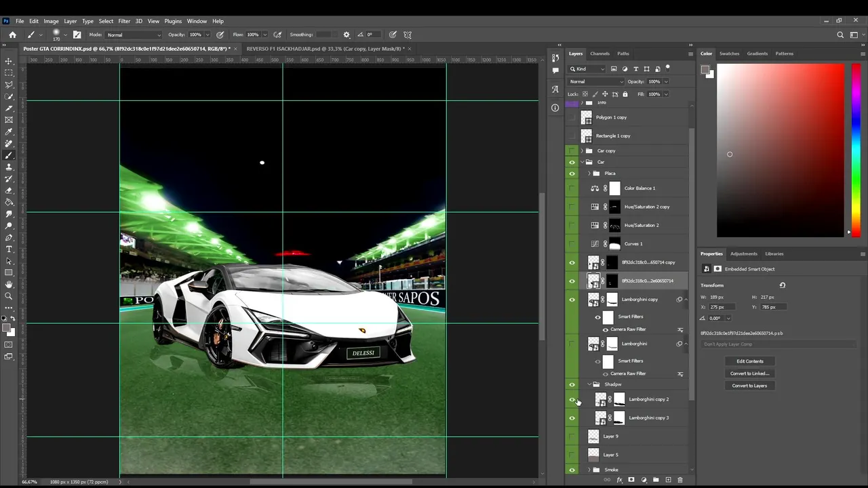868x488 pixels.
Task: Expand the Smoke group
Action: point(589,470)
